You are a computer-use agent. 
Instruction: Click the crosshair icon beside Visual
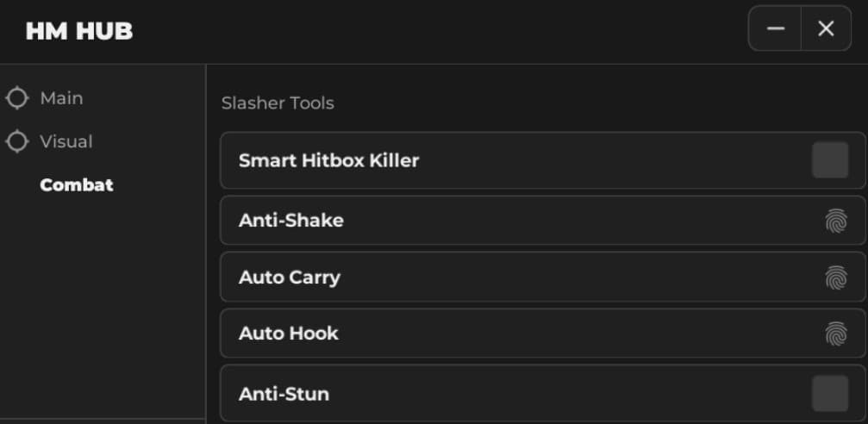[17, 141]
